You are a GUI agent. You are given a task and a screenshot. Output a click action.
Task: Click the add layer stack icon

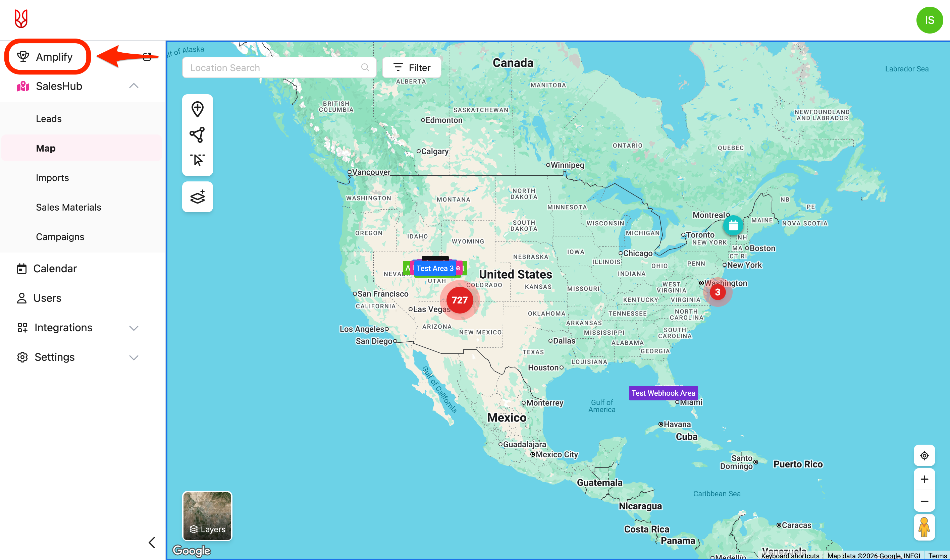[x=197, y=197]
